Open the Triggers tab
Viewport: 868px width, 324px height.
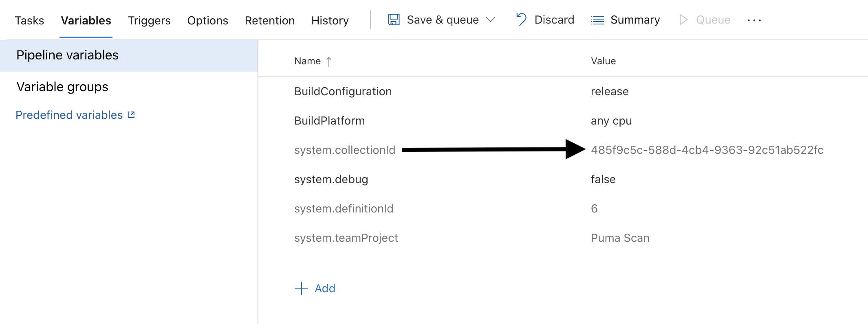pos(149,20)
